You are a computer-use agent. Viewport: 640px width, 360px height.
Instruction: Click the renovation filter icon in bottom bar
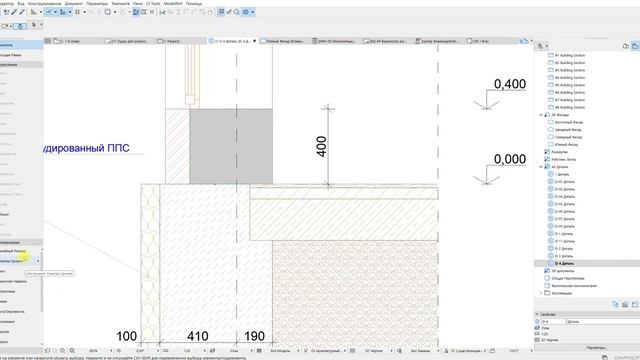(x=446, y=351)
